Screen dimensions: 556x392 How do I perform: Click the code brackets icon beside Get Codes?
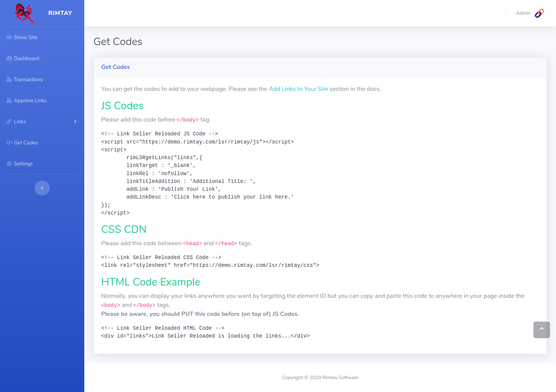[9, 143]
